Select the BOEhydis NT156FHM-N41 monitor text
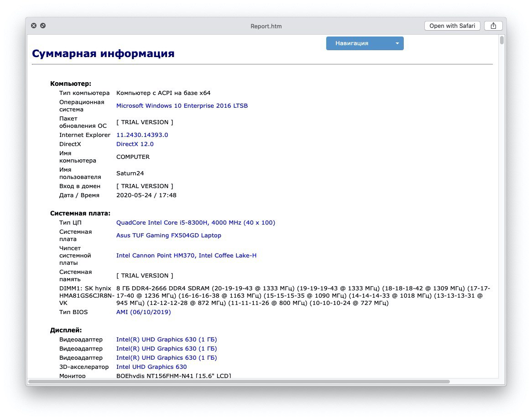532x420 pixels. click(174, 376)
